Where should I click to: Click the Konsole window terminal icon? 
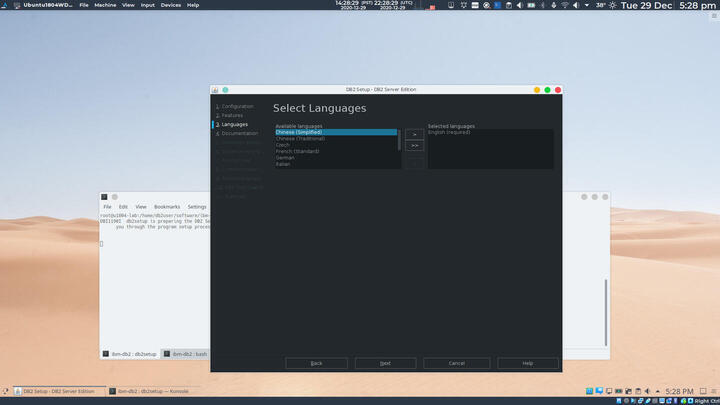pos(104,197)
